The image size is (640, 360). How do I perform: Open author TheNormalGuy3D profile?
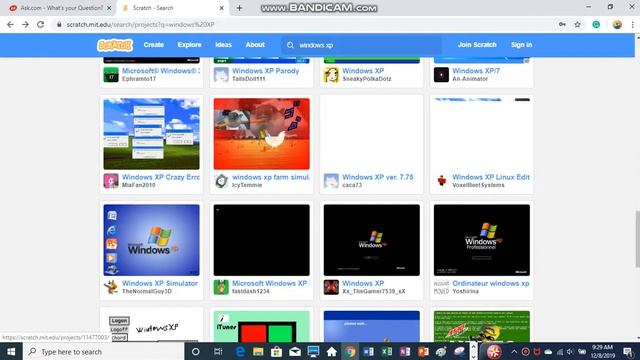147,291
